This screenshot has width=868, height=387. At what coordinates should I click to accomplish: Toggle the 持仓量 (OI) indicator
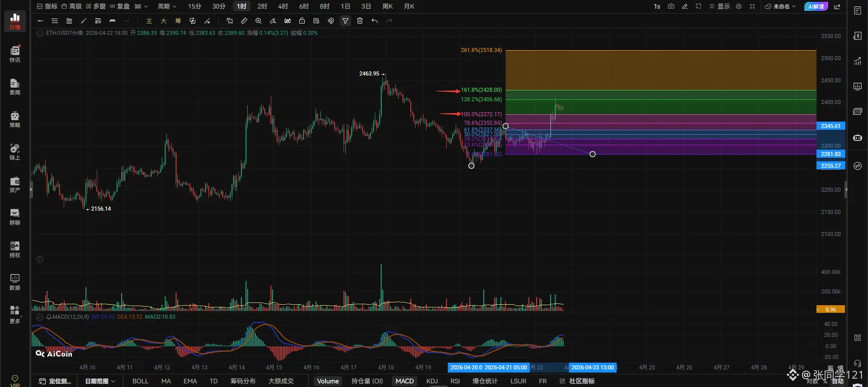pos(367,381)
